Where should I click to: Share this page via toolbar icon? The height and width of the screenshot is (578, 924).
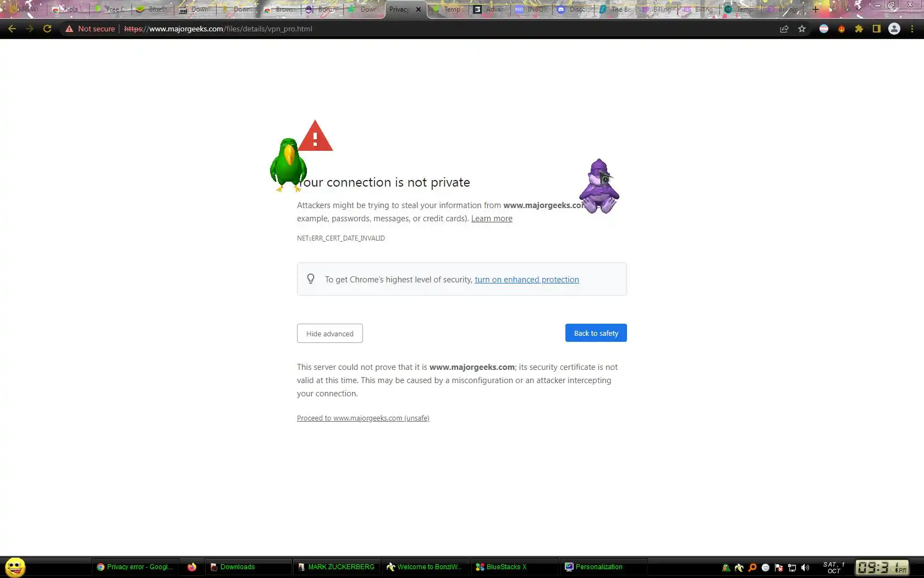pyautogui.click(x=784, y=29)
